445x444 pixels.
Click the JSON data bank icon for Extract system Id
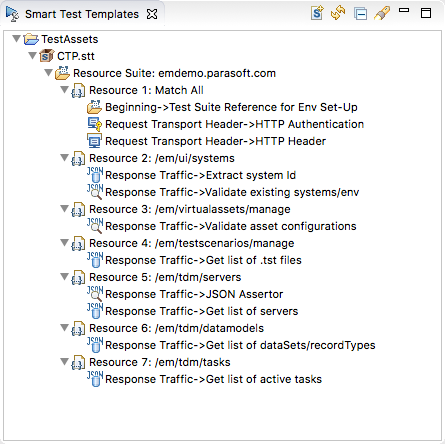pyautogui.click(x=95, y=175)
